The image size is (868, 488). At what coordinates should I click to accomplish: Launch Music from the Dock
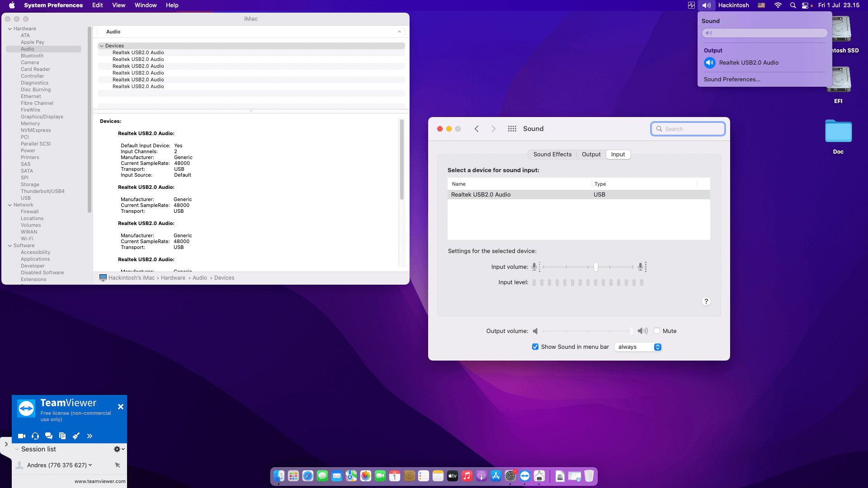tap(467, 476)
